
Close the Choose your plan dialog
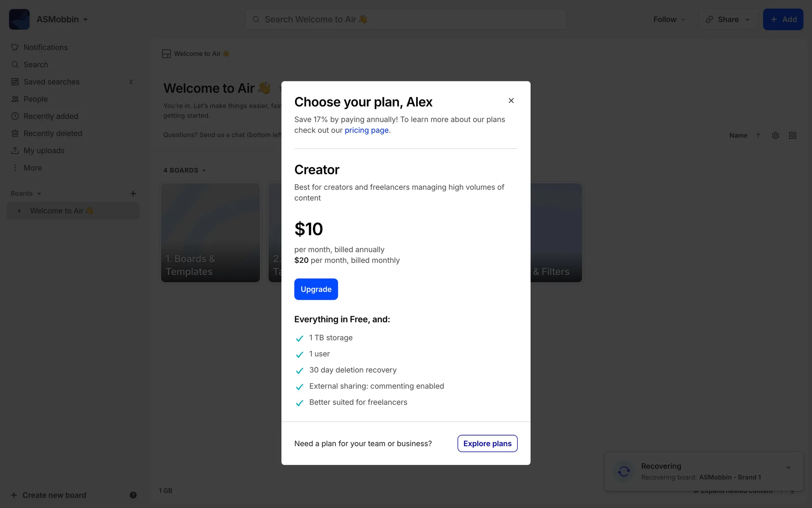(x=511, y=101)
